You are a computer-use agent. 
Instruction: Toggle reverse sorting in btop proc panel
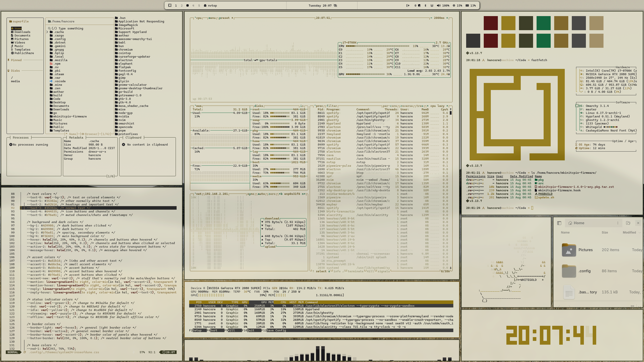click(407, 106)
